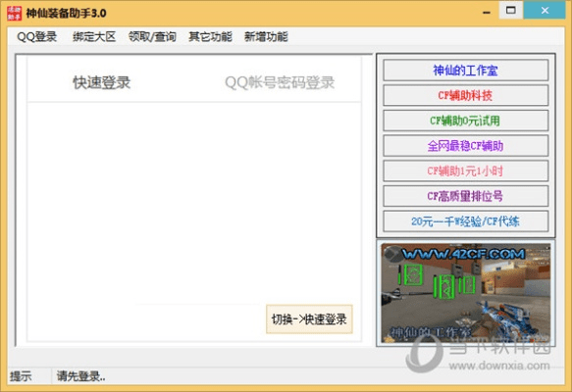Image resolution: width=572 pixels, height=392 pixels.
Task: Switch to the 快速登录 tab
Action: 101,82
